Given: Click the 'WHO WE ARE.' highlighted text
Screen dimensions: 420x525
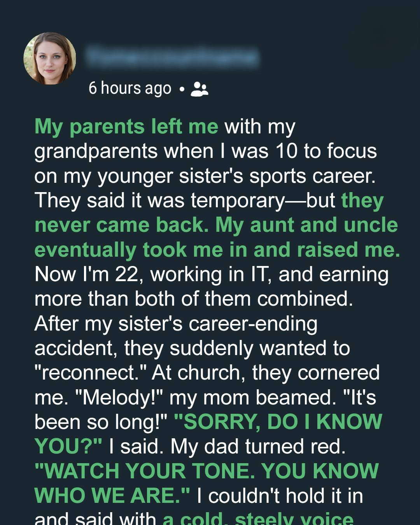Looking at the screenshot, I should coord(113,496).
